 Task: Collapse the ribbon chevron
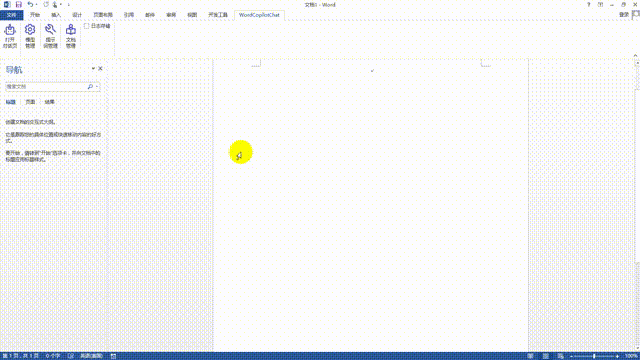pos(635,56)
